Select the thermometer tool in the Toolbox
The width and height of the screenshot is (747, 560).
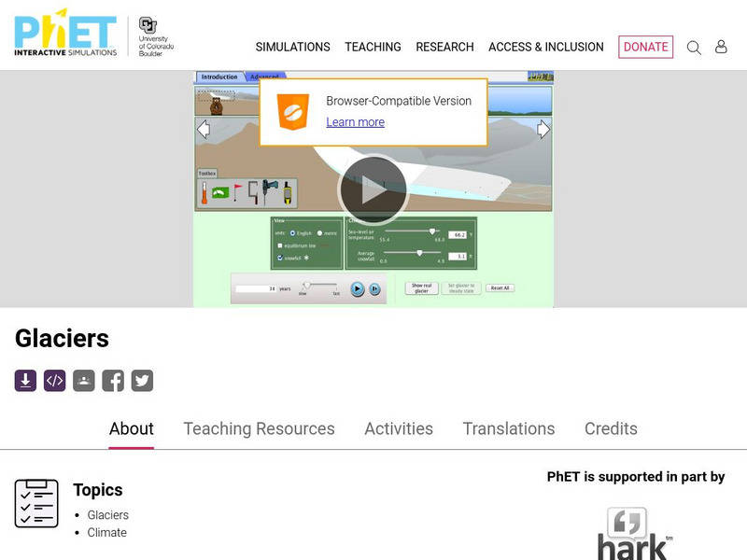[204, 192]
